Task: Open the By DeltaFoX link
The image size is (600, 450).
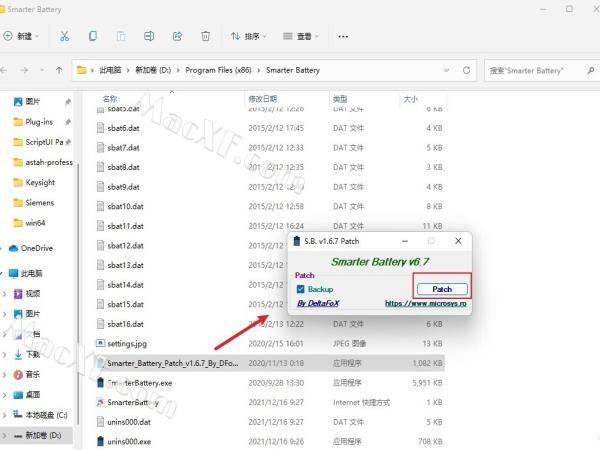Action: (x=318, y=303)
